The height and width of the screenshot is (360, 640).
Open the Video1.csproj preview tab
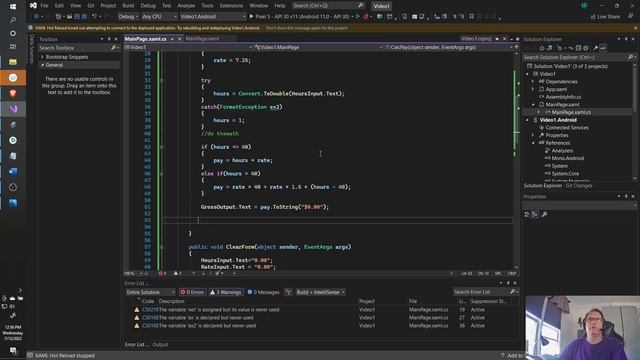(x=476, y=39)
